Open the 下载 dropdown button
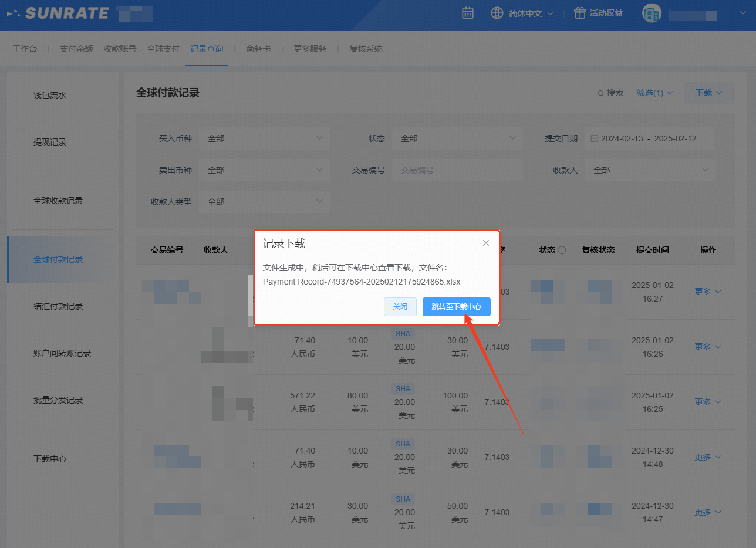Image resolution: width=756 pixels, height=548 pixels. pyautogui.click(x=708, y=93)
